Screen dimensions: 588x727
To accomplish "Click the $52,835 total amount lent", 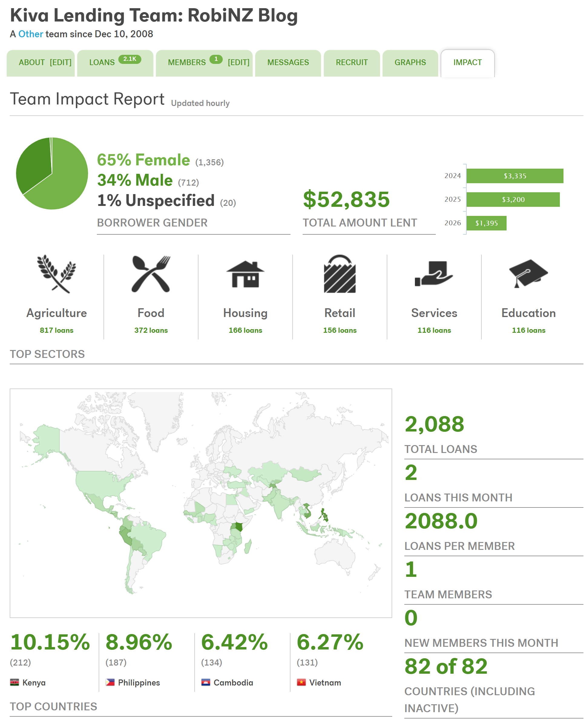I will (x=346, y=199).
